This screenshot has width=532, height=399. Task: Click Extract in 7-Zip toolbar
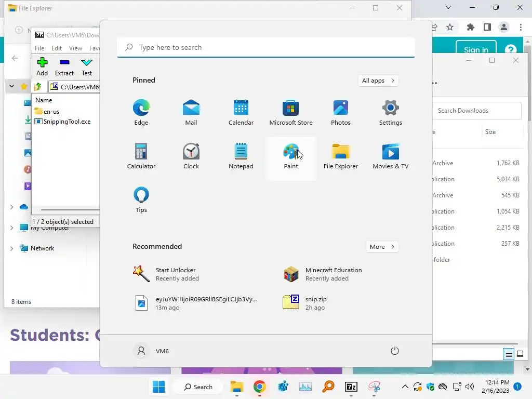[x=64, y=67]
